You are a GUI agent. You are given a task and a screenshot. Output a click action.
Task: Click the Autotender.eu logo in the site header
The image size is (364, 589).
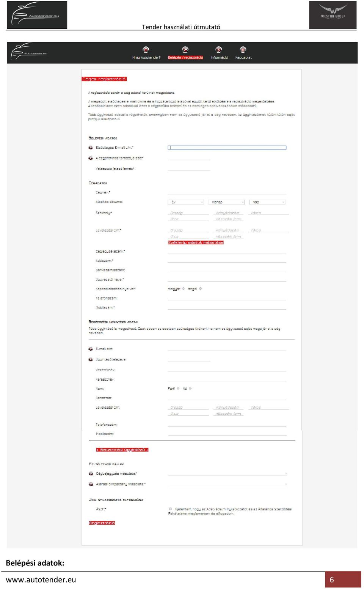tap(29, 52)
